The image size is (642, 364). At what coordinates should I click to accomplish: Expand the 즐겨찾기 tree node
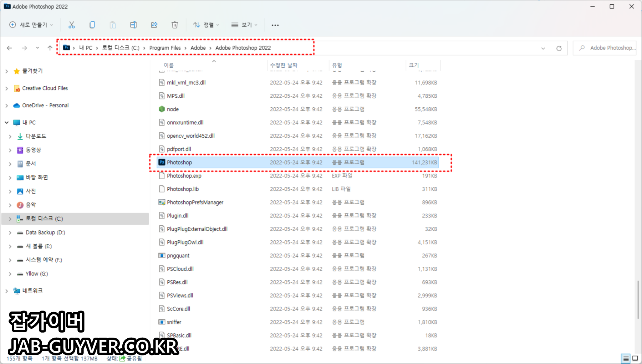7,71
